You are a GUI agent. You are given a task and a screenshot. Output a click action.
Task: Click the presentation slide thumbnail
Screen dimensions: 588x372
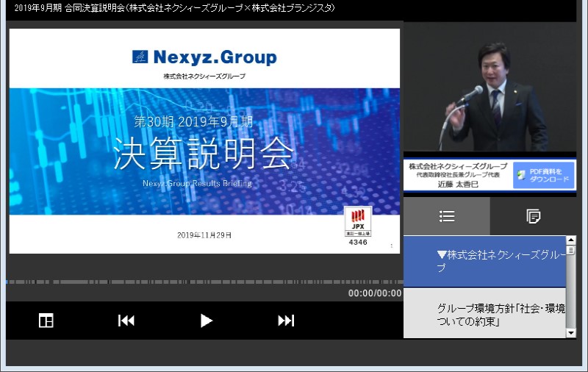pos(204,141)
